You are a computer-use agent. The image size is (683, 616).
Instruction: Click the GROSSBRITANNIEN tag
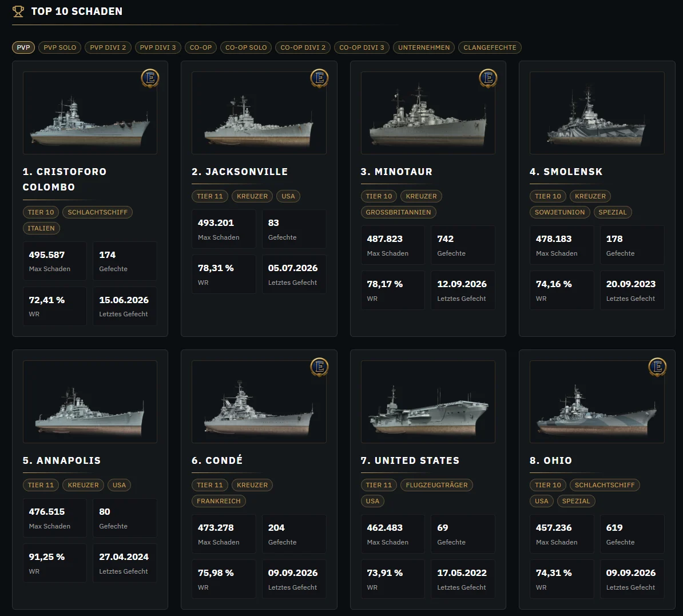398,212
